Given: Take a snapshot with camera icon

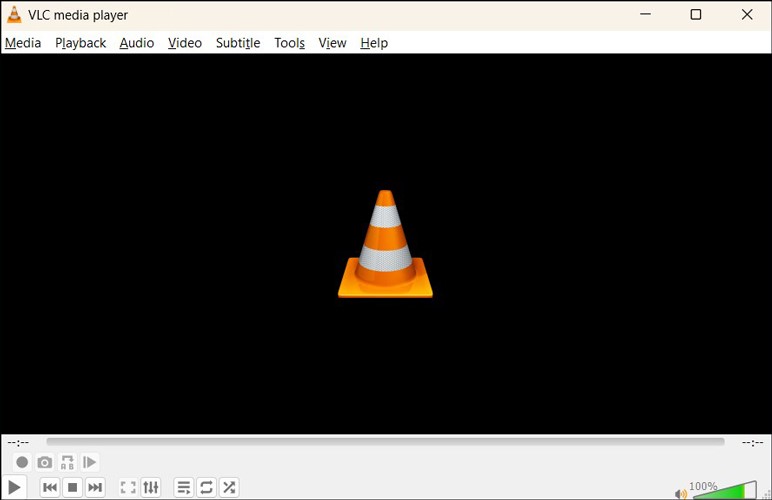Looking at the screenshot, I should [x=44, y=462].
